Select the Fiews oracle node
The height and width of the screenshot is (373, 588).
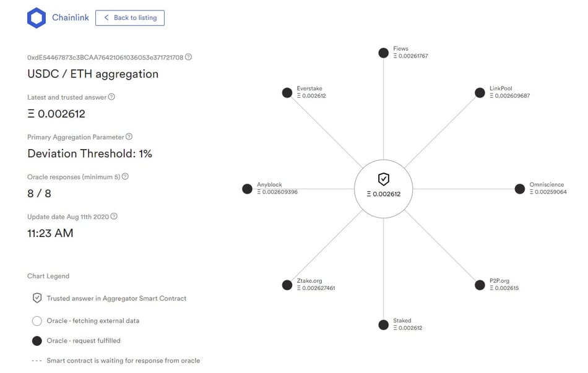[x=384, y=53]
